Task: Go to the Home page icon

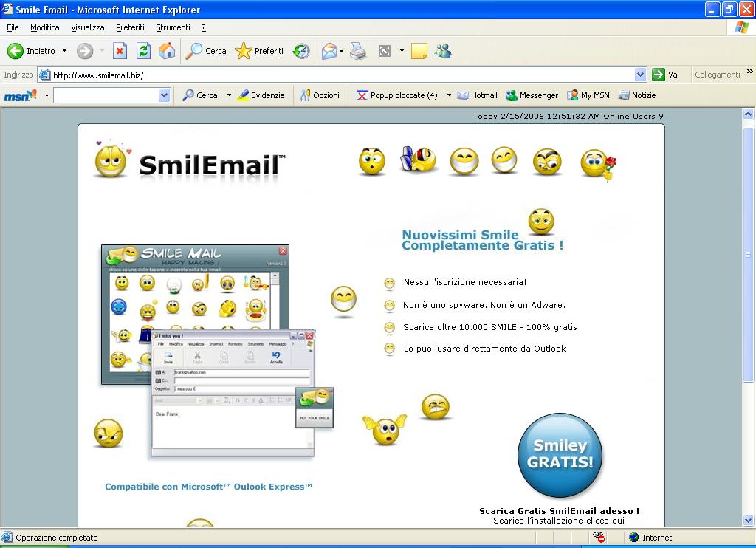Action: [167, 51]
